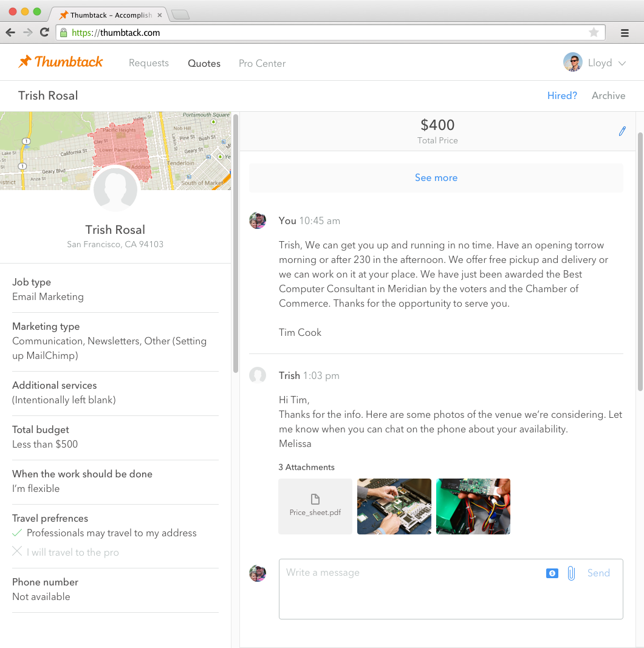Switch to the Thumbtack browser tab

click(108, 15)
